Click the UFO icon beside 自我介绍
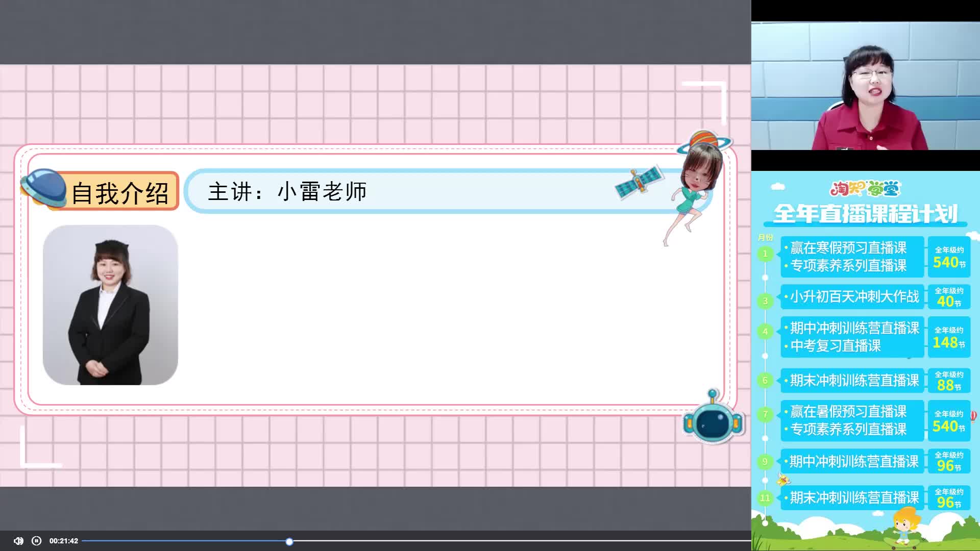Viewport: 980px width, 551px height. pos(44,188)
